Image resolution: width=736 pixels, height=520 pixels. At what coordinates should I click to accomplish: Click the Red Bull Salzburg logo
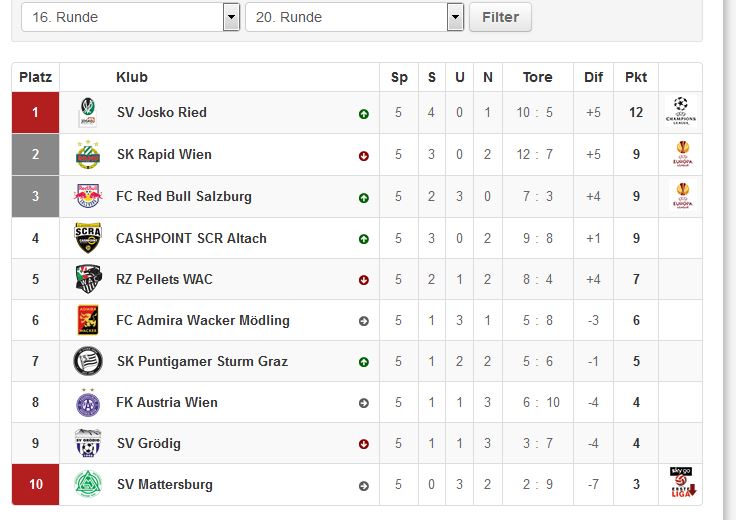(x=88, y=196)
